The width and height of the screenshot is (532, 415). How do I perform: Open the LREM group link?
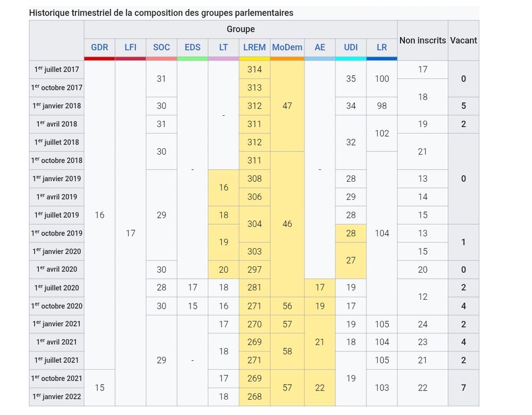254,47
